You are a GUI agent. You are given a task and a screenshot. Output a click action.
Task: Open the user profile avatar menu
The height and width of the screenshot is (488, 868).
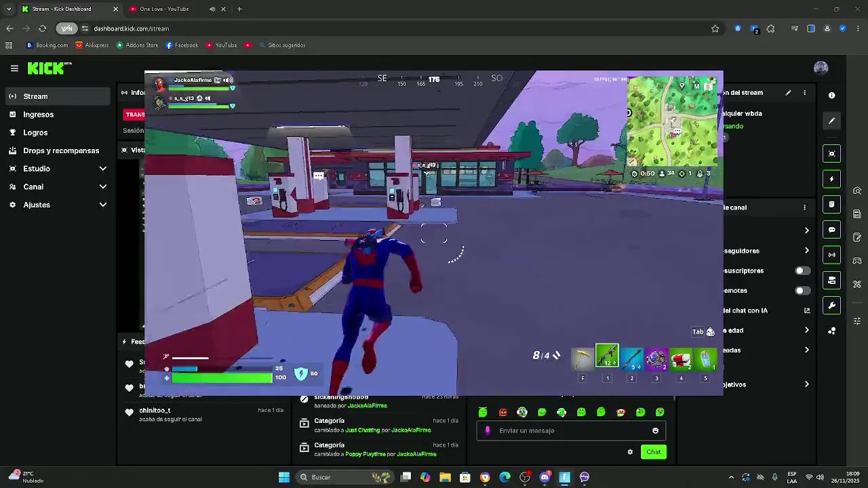tap(821, 68)
